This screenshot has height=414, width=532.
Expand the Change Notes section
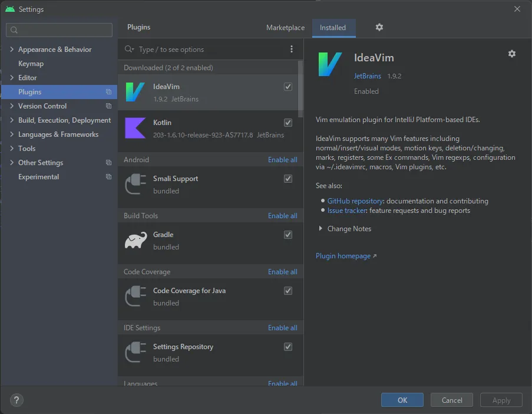[x=320, y=229]
